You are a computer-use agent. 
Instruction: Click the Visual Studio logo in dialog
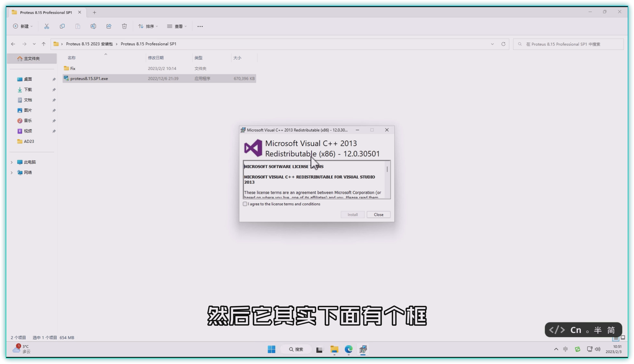click(x=253, y=148)
